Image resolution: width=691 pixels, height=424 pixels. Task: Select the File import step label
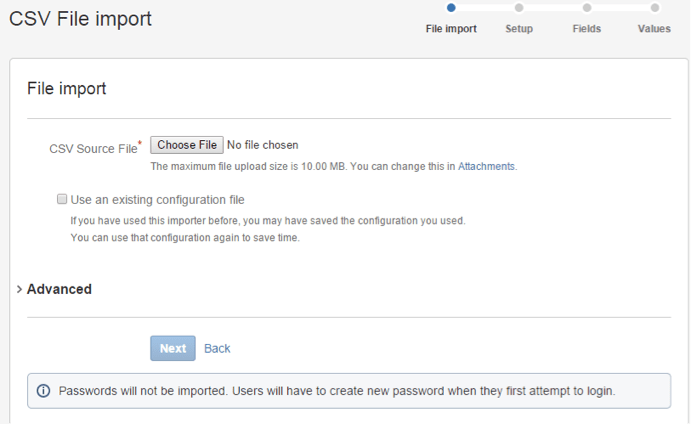click(x=451, y=29)
